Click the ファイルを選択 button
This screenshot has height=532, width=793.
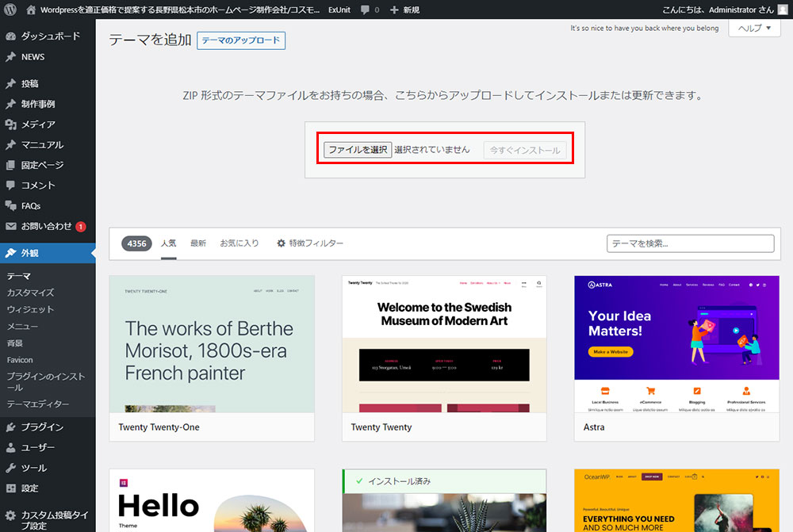coord(358,150)
